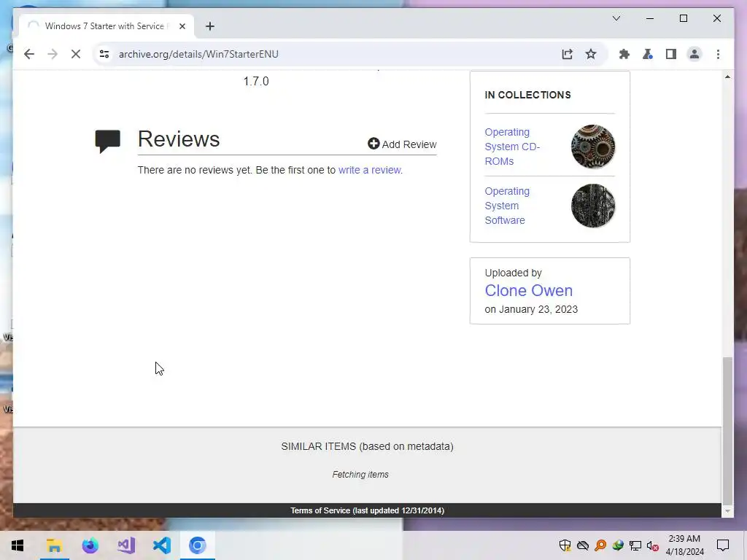The height and width of the screenshot is (560, 747).
Task: Click the page vertical scrollbar thumb
Action: 727,430
